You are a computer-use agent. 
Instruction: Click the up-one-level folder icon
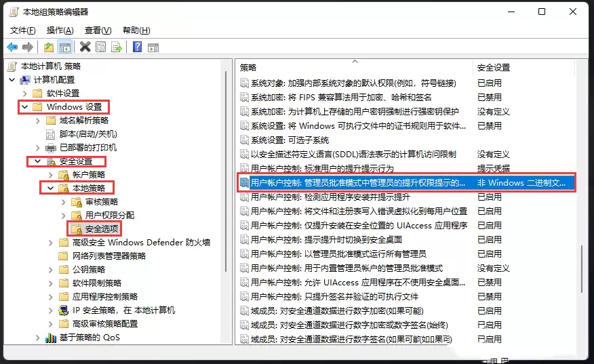click(x=49, y=47)
